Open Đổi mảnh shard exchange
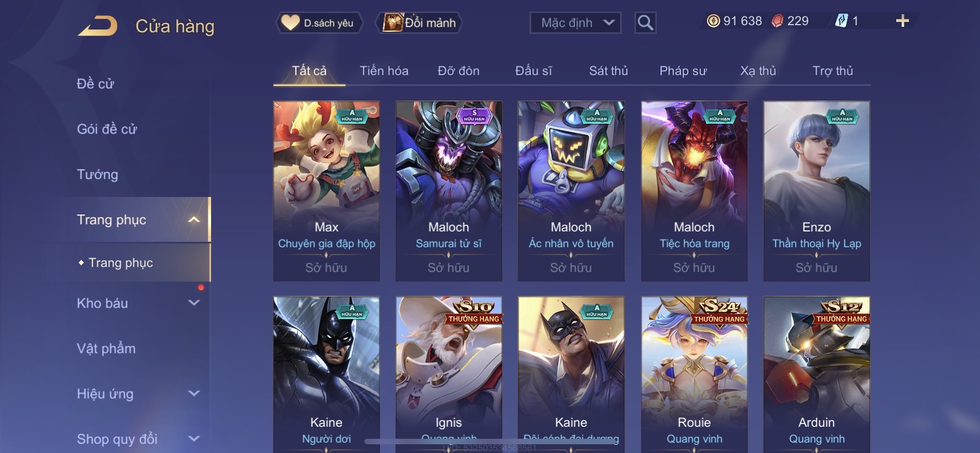The image size is (980, 453). (x=419, y=23)
